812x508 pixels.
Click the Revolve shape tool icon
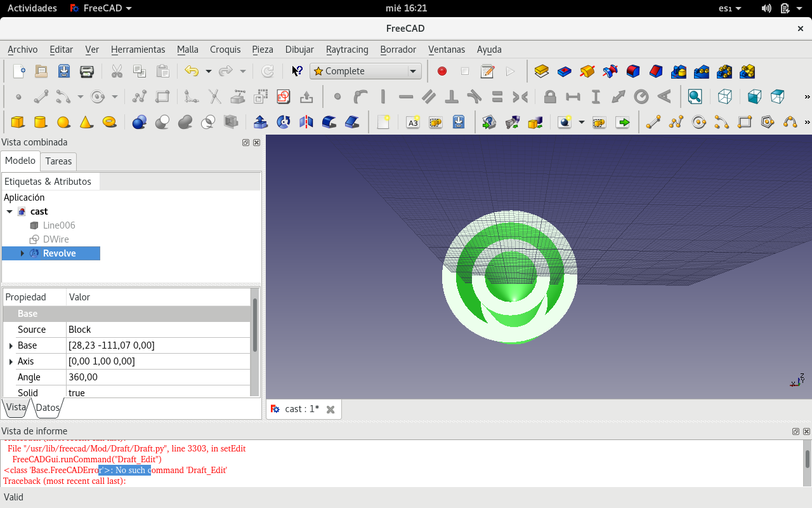283,122
